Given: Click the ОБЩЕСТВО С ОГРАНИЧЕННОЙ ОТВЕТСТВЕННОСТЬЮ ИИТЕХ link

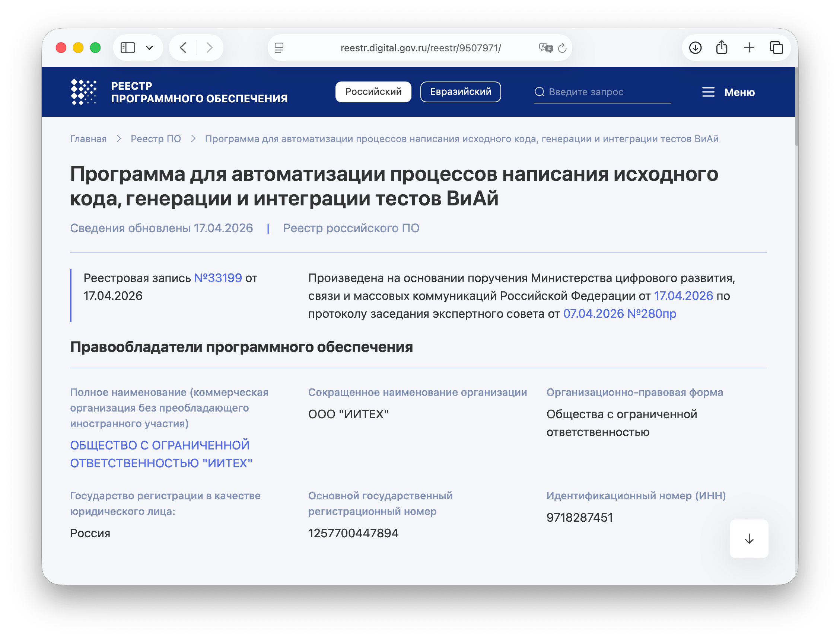Looking at the screenshot, I should 159,454.
